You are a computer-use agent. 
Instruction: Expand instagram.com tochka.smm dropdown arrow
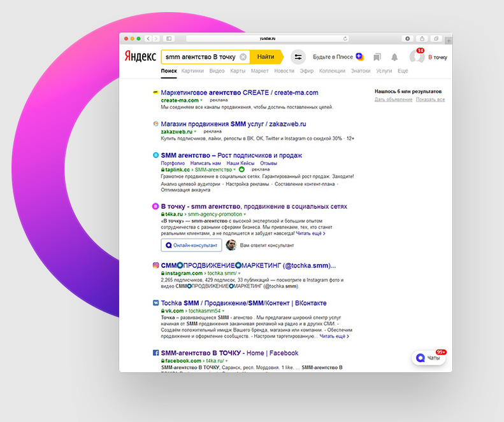(x=239, y=273)
